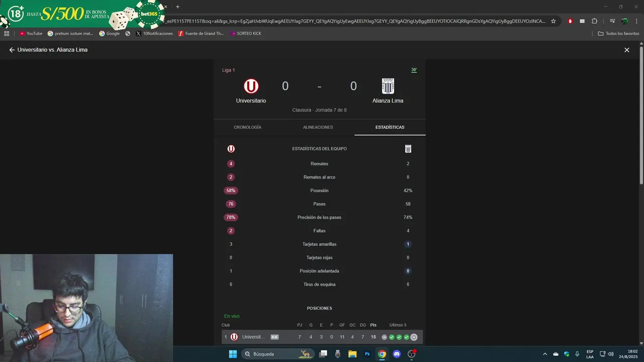Open Photoshop from the taskbar
The width and height of the screenshot is (644, 362).
(367, 354)
